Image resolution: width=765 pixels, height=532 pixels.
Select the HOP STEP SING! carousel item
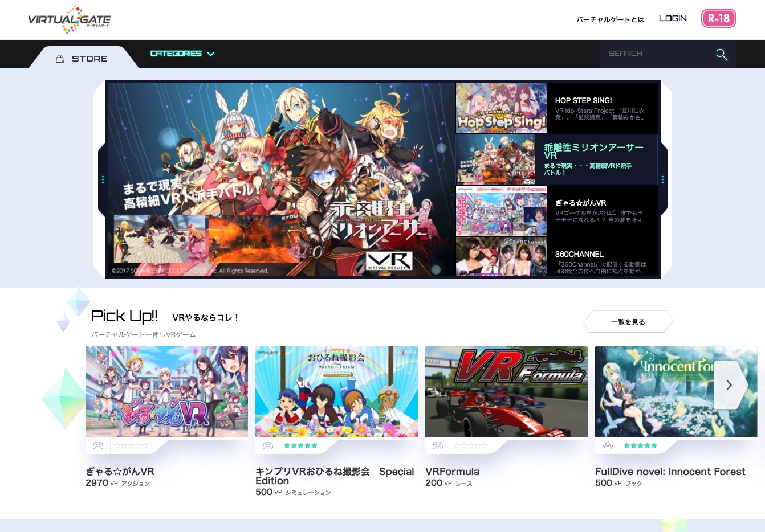tap(557, 108)
